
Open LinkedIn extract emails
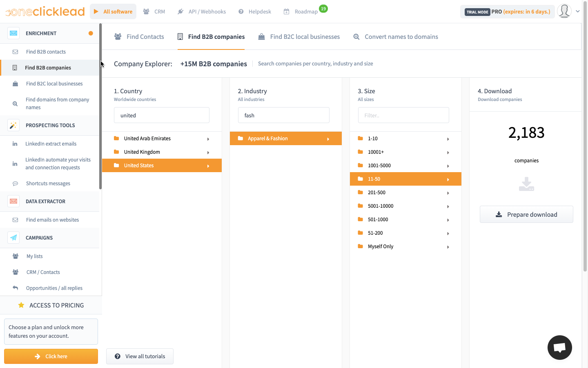50,144
